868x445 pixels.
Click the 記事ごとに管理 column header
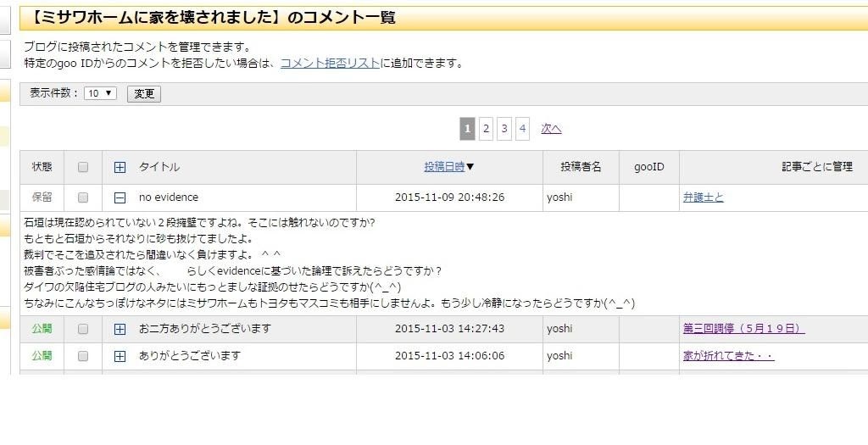(x=817, y=167)
